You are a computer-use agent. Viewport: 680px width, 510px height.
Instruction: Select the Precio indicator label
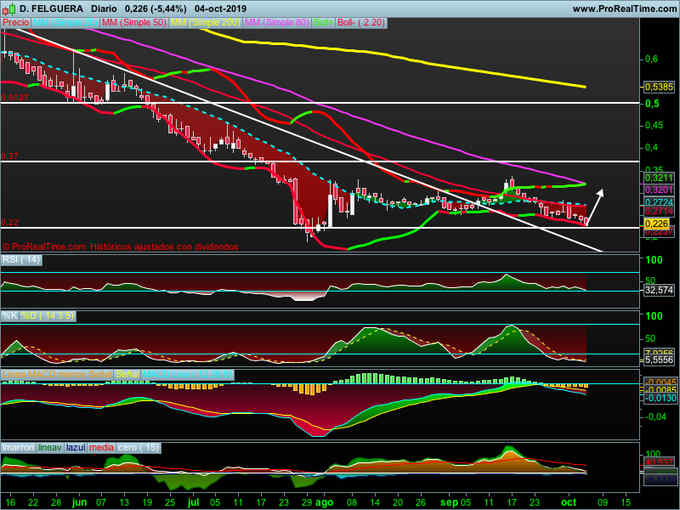coord(16,22)
